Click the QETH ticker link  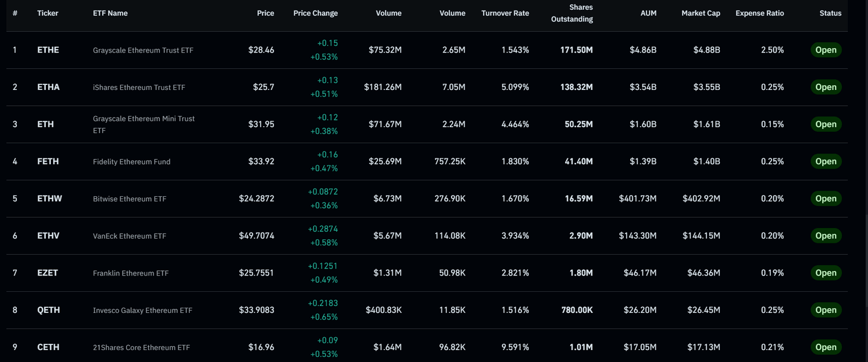pyautogui.click(x=48, y=310)
